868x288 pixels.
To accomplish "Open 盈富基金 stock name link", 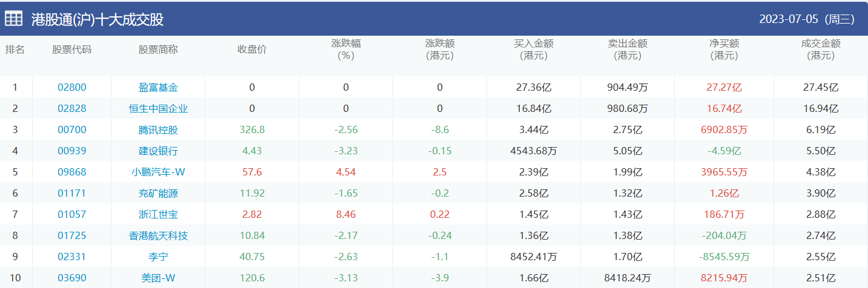I will point(158,87).
